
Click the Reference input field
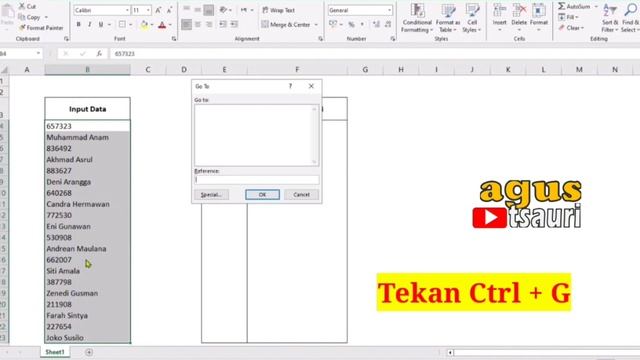pyautogui.click(x=257, y=180)
